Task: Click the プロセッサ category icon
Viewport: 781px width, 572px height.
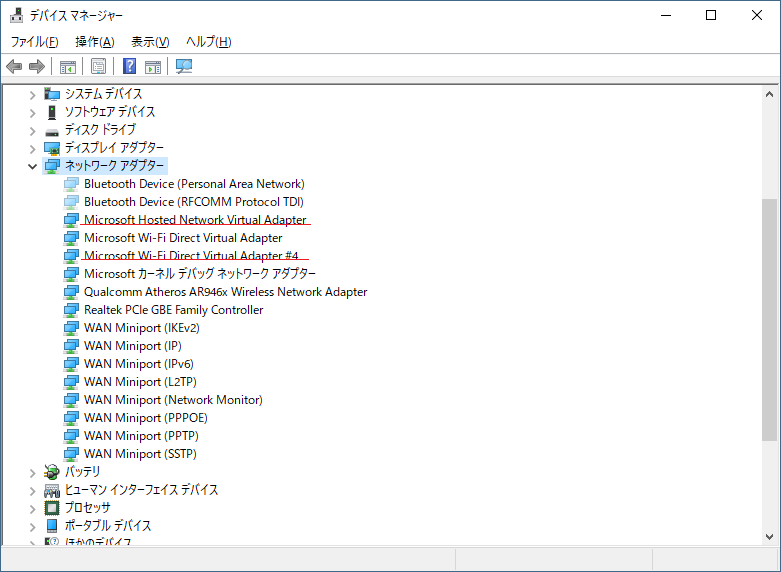Action: point(52,508)
